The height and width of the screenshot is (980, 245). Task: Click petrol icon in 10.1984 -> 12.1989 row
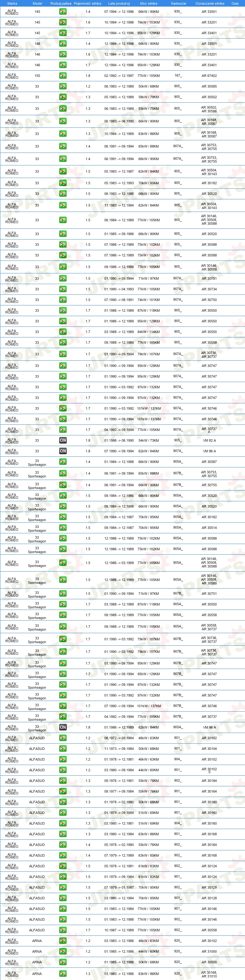pos(63,134)
